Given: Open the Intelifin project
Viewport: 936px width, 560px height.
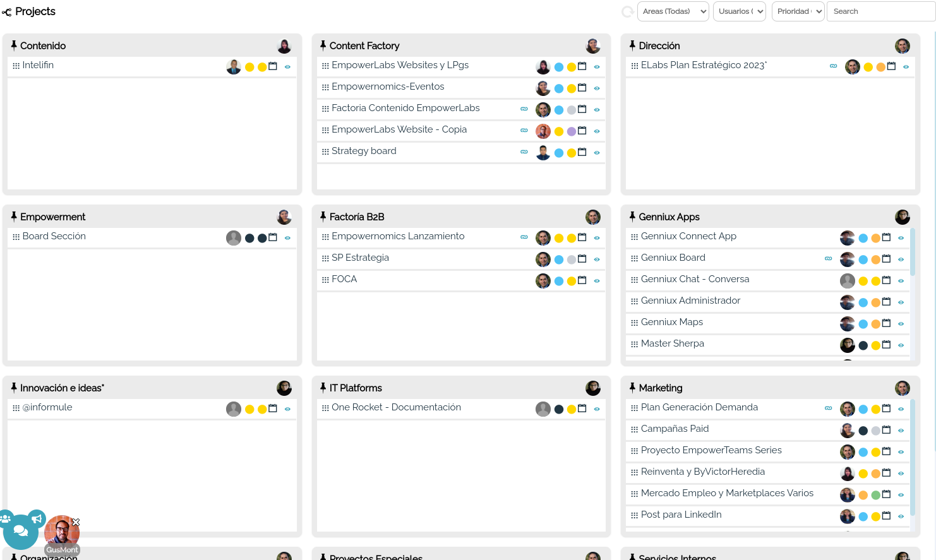Looking at the screenshot, I should click(x=38, y=65).
